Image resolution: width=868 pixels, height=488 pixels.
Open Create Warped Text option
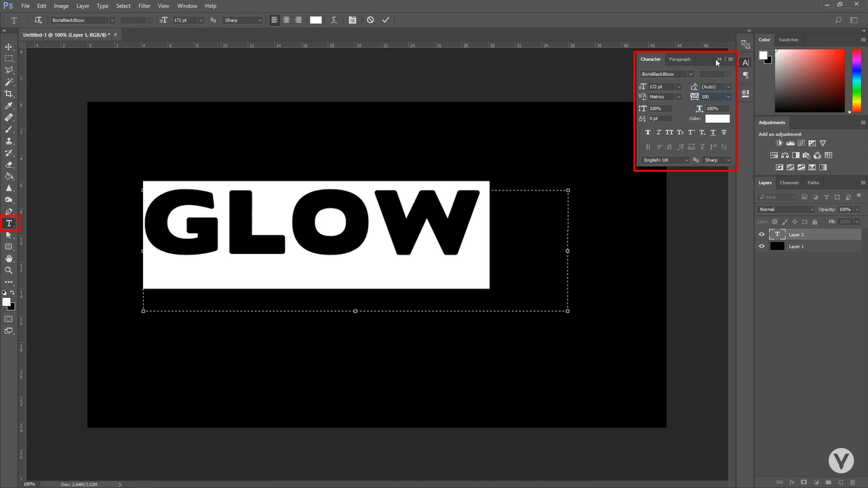click(x=333, y=20)
